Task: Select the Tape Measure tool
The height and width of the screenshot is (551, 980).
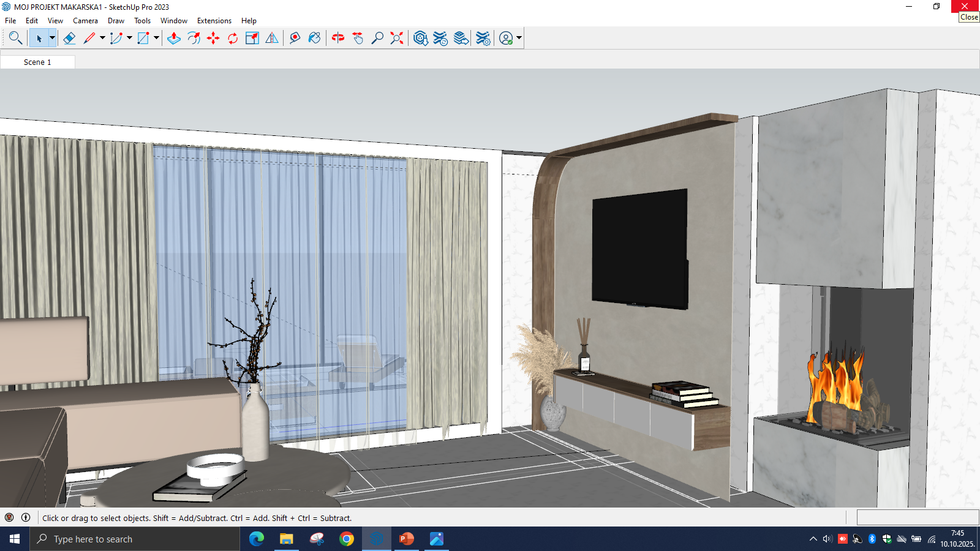Action: [295, 38]
